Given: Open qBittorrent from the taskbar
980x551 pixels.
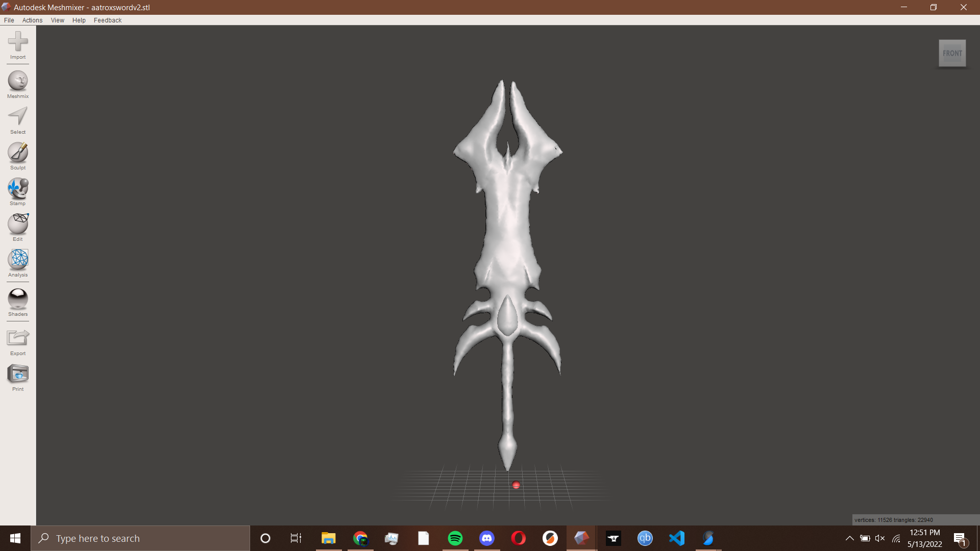Looking at the screenshot, I should coord(645,538).
